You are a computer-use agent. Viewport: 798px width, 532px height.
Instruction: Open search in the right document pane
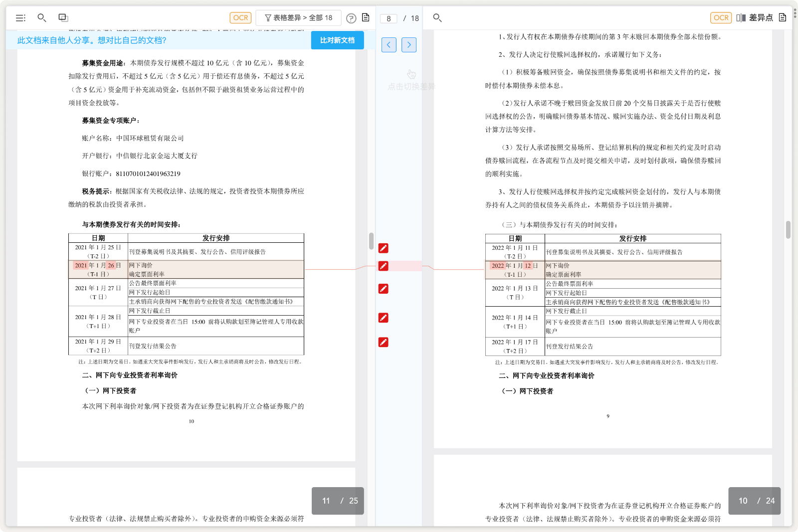click(x=437, y=17)
